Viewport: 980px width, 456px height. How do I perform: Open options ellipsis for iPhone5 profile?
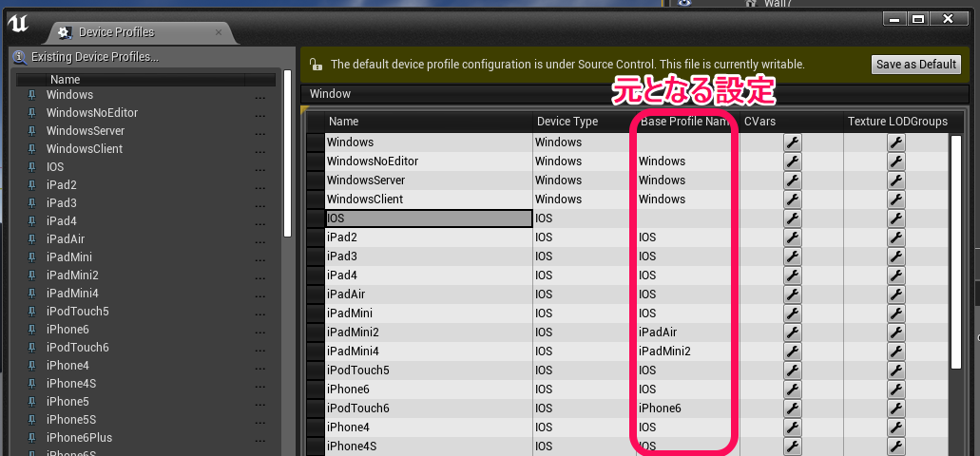pyautogui.click(x=260, y=404)
